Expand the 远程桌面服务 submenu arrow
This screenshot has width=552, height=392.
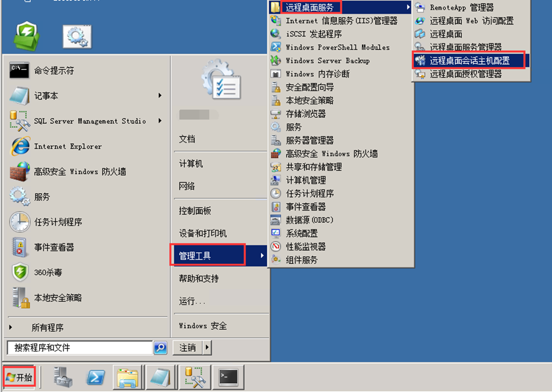click(x=407, y=7)
